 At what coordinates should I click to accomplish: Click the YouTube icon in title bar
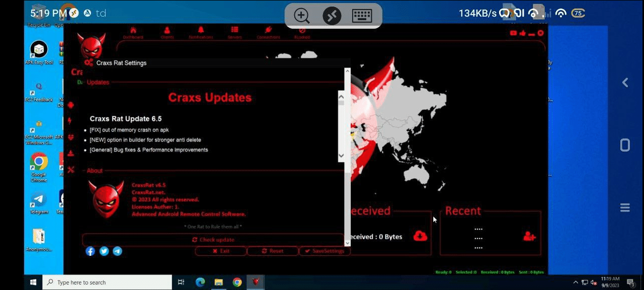tap(513, 33)
